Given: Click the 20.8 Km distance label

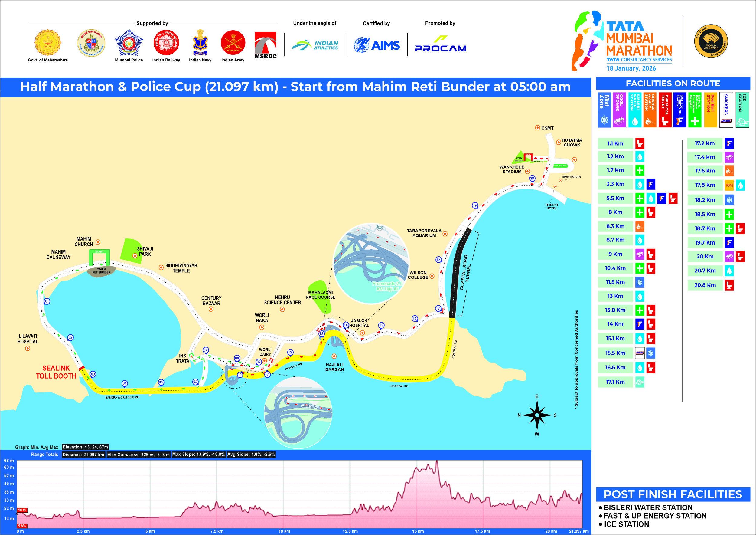Looking at the screenshot, I should click(705, 285).
